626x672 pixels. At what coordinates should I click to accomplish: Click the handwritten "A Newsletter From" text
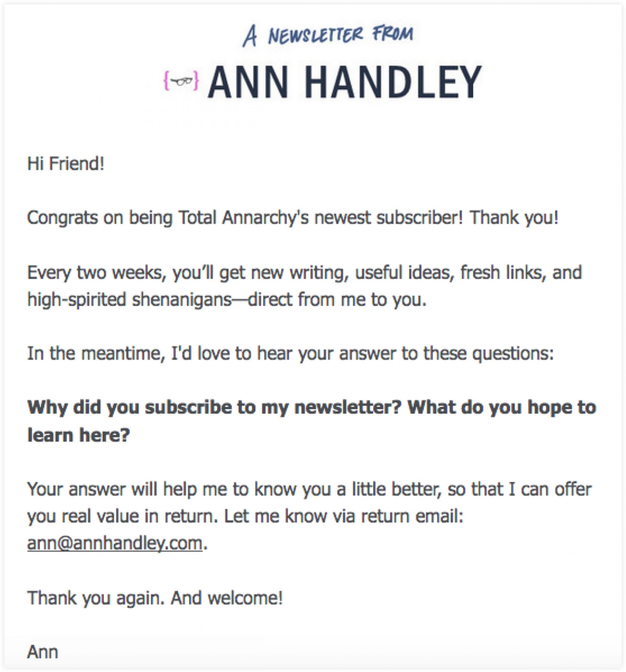(x=328, y=36)
